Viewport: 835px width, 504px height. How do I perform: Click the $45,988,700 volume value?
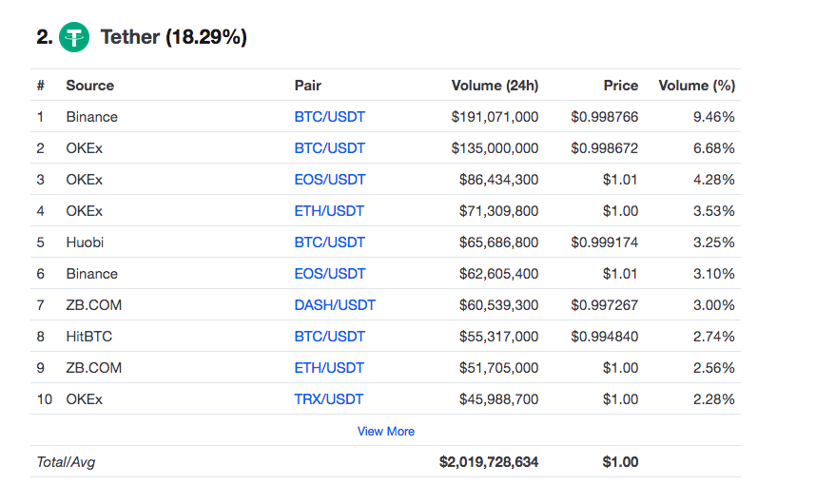click(x=499, y=399)
